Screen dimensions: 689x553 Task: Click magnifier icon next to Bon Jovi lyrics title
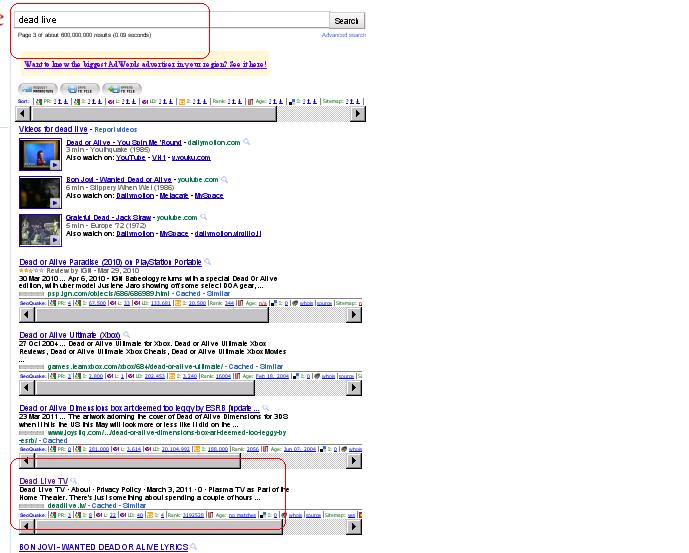(x=194, y=546)
